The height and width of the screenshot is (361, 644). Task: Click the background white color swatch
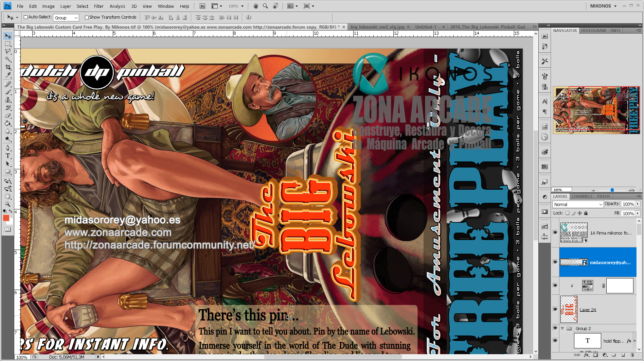click(11, 222)
